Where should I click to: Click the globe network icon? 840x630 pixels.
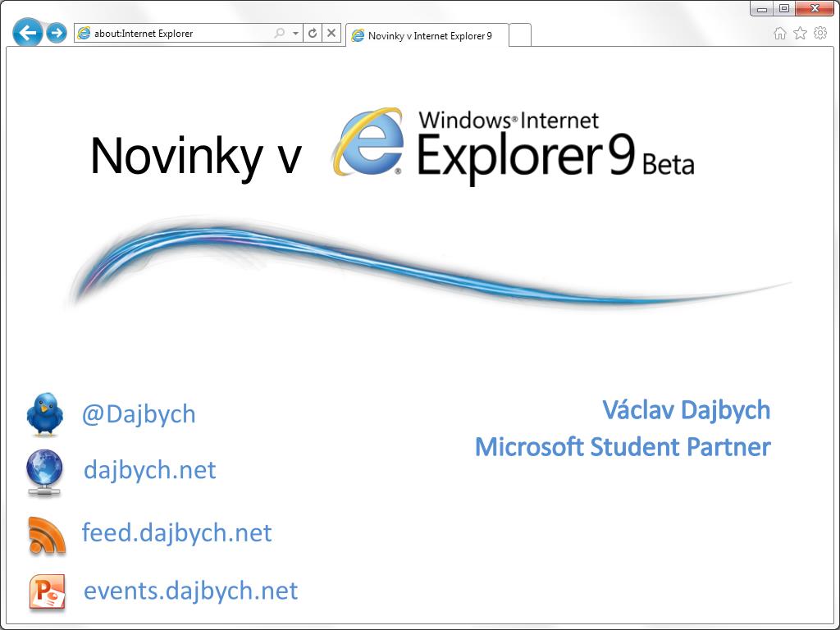pyautogui.click(x=44, y=472)
